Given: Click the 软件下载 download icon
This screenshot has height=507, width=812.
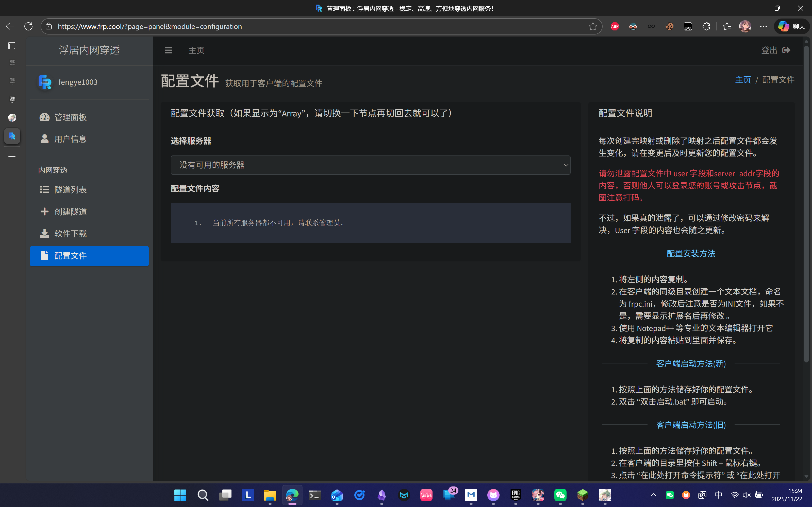Looking at the screenshot, I should pos(44,233).
